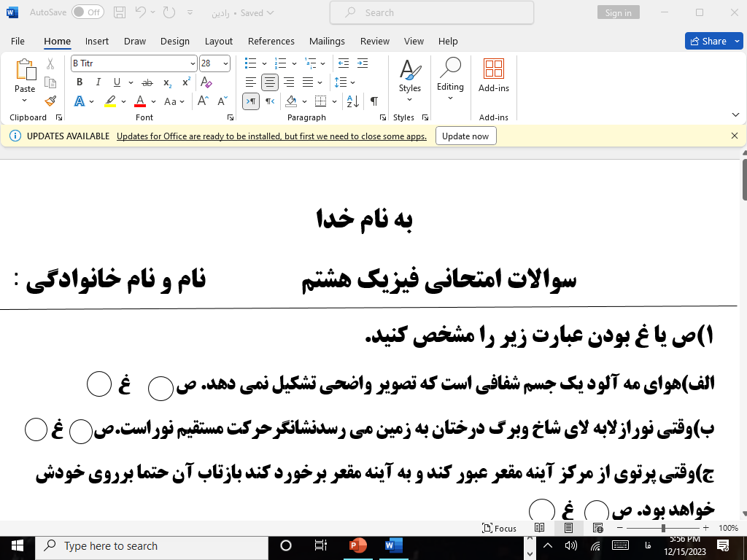Enable center alignment for the paragraph
Screen dimensions: 747x560
[x=270, y=82]
